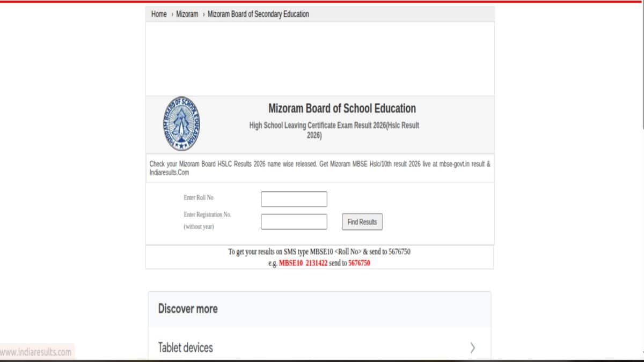The height and width of the screenshot is (362, 644).
Task: Click the Discover more heading
Action: (188, 309)
